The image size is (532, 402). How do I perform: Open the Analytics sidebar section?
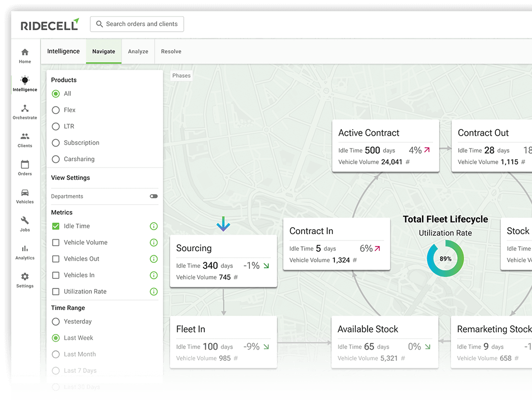click(x=25, y=252)
